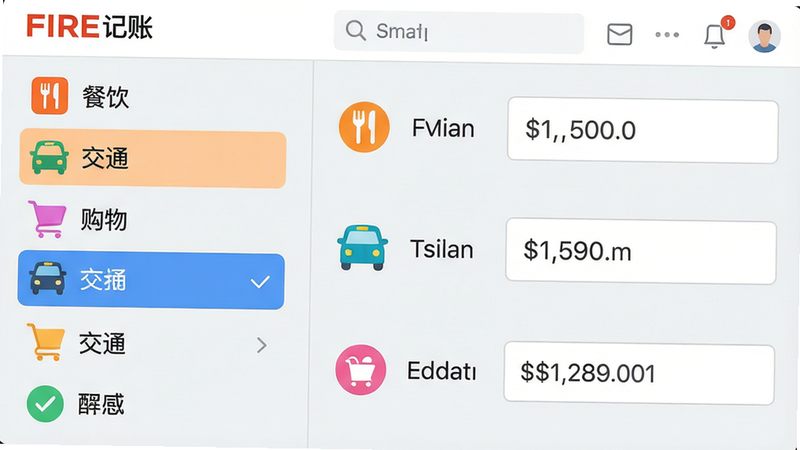The width and height of the screenshot is (800, 450).
Task: Click the teal taxi icon beside Tsilan
Action: 362,247
